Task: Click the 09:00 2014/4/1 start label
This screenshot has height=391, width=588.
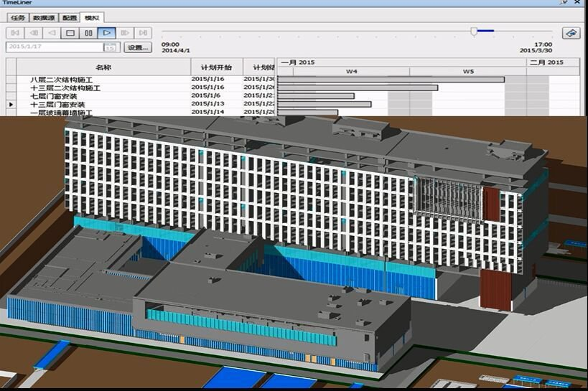Action: pyautogui.click(x=175, y=47)
